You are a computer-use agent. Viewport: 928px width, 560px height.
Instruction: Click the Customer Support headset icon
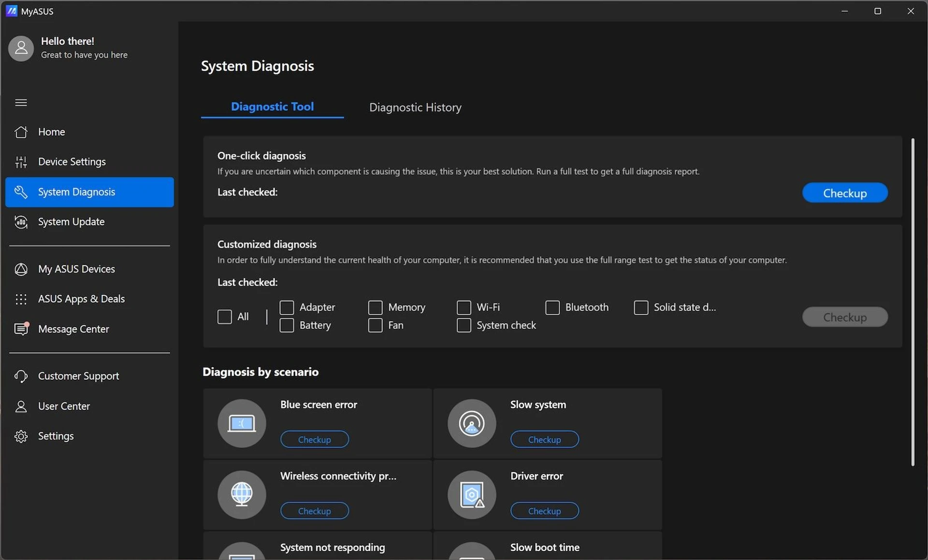(21, 376)
